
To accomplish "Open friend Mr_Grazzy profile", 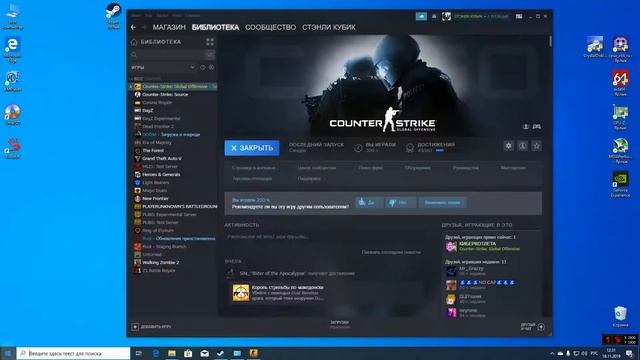I will point(465,271).
